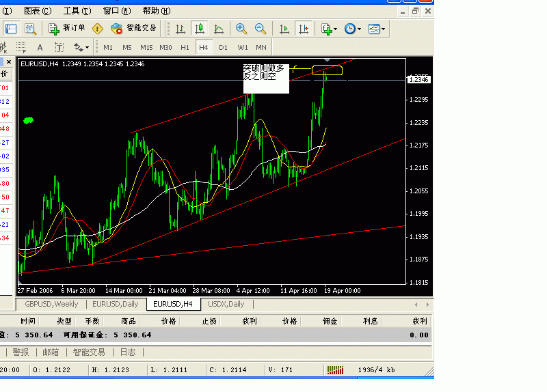This screenshot has height=392, width=547.
Task: Open the add indicators dropdown
Action: click(329, 29)
